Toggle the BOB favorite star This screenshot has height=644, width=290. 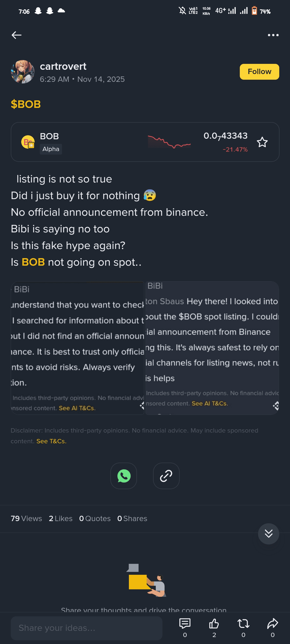pos(262,142)
